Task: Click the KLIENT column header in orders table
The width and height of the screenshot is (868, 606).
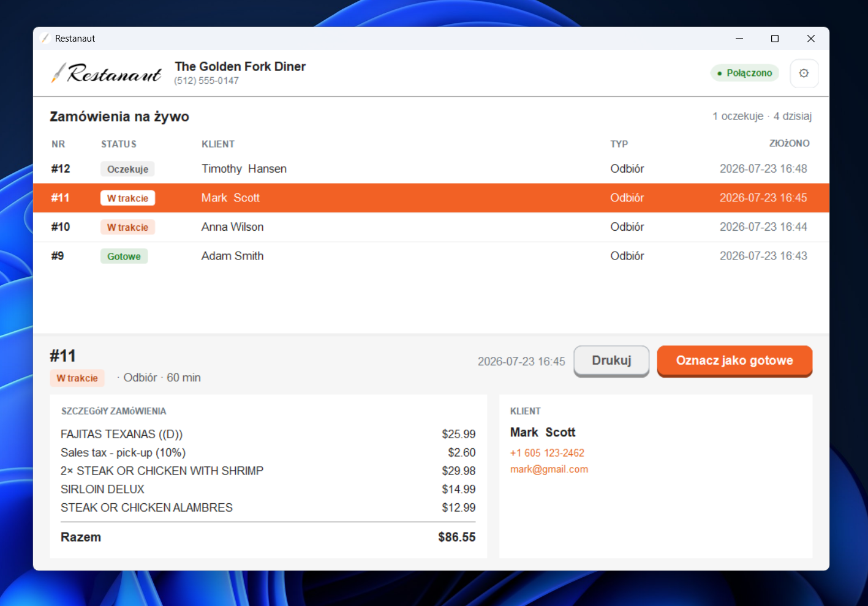Action: point(218,144)
